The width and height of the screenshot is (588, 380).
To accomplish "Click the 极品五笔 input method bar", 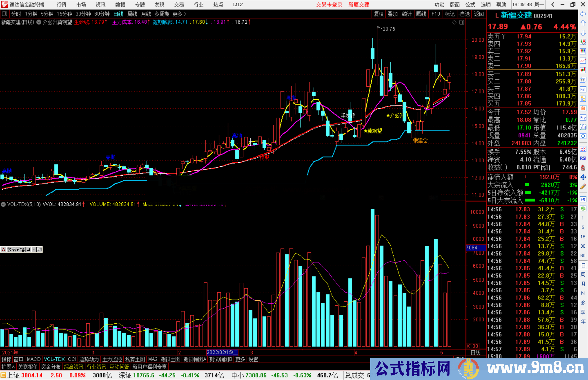I will pyautogui.click(x=22, y=249).
